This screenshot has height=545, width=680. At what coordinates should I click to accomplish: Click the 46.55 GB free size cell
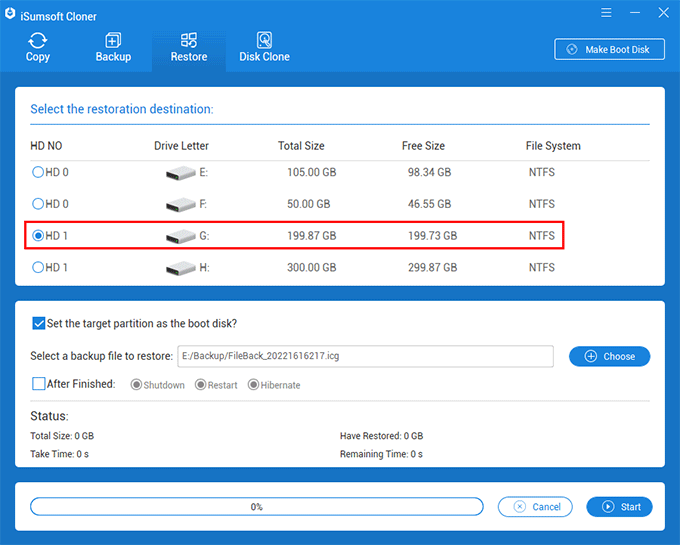coord(429,204)
